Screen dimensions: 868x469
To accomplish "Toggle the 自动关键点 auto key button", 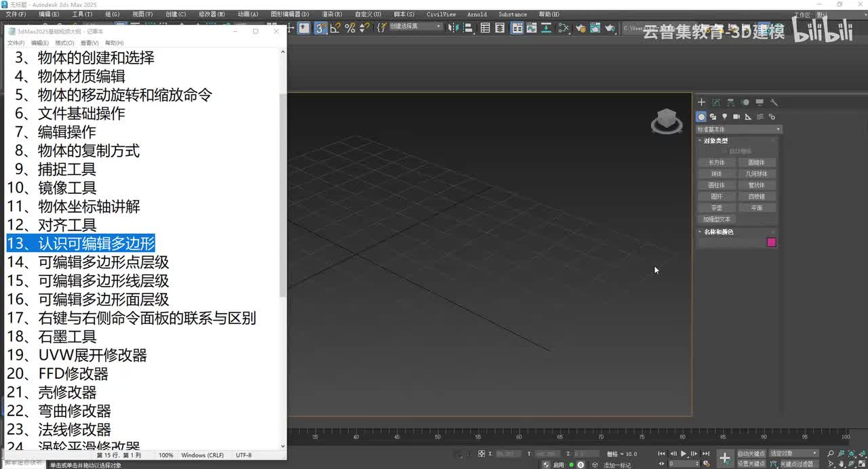I will (x=751, y=453).
